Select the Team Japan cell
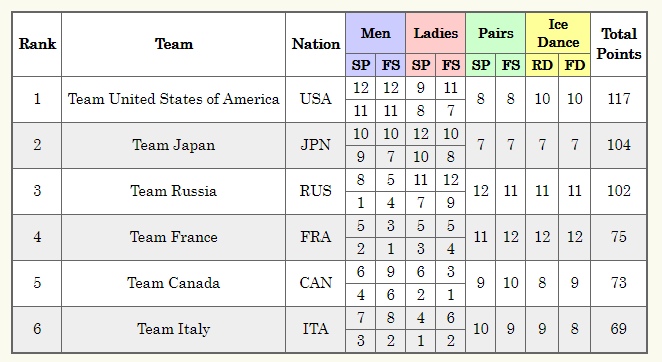Image resolution: width=662 pixels, height=362 pixels. pyautogui.click(x=174, y=146)
